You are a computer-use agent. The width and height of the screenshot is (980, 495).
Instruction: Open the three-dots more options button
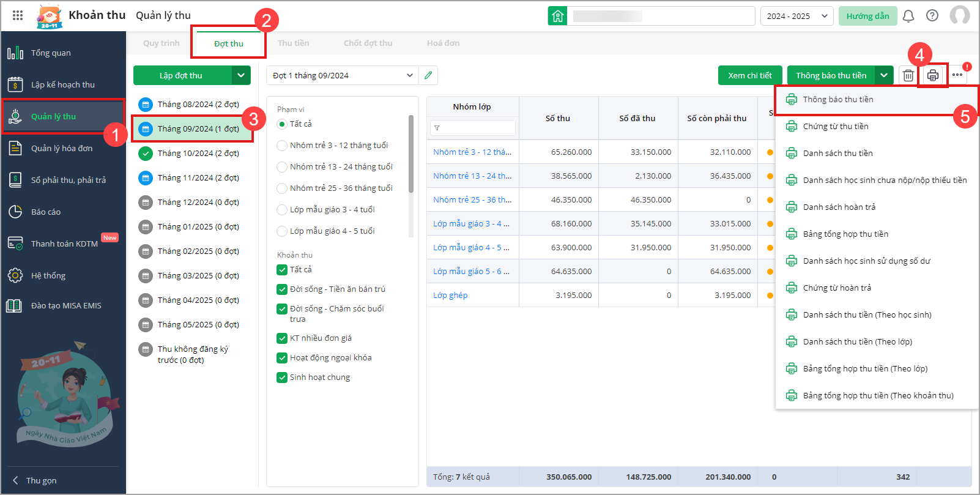957,75
